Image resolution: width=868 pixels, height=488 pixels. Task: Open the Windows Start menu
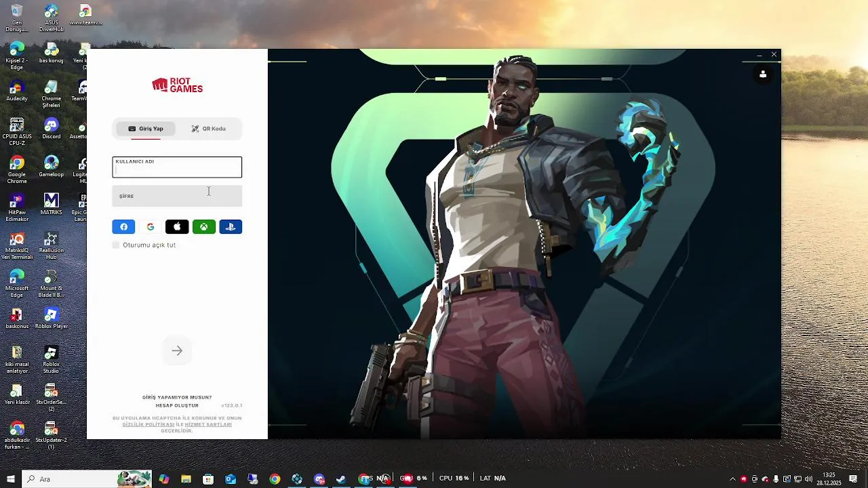tap(11, 479)
